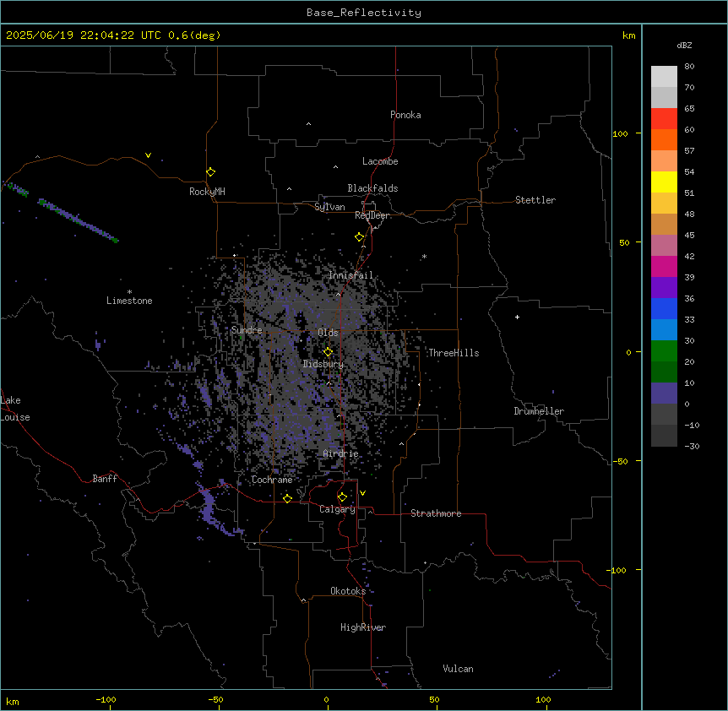The image size is (728, 711).
Task: Pick the blue 33-36 dBZ legend swatch
Action: tap(664, 308)
